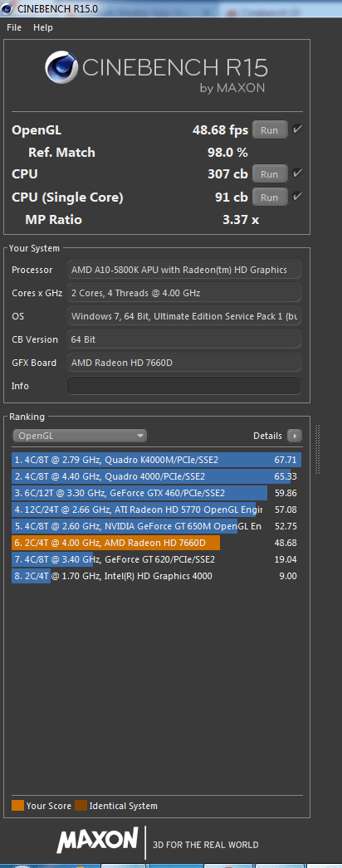
Task: Toggle the OpenGL test checkbox
Action: [297, 129]
